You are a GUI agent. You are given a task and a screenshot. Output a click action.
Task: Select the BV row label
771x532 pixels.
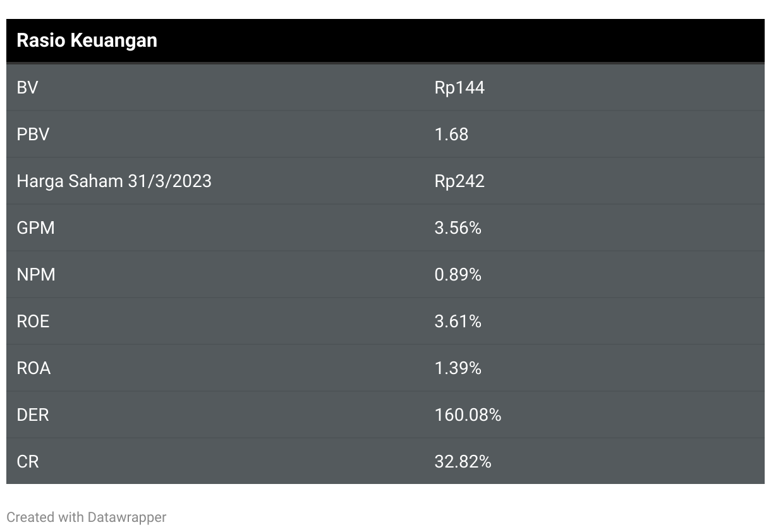point(27,87)
